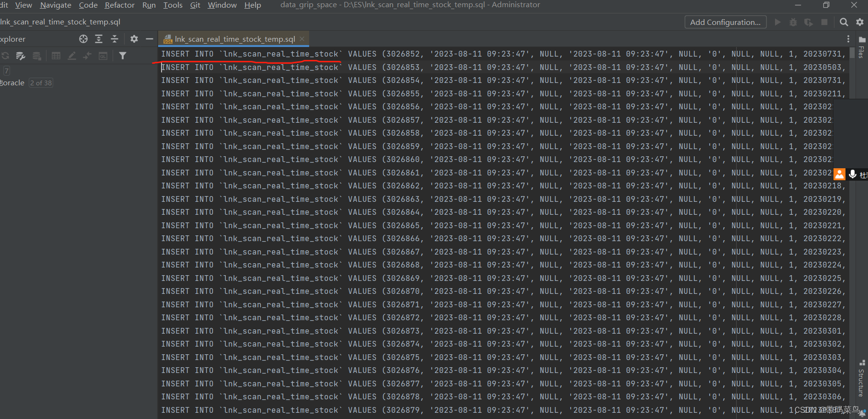This screenshot has height=419, width=868.
Task: Open the query console QL icon
Action: click(103, 56)
